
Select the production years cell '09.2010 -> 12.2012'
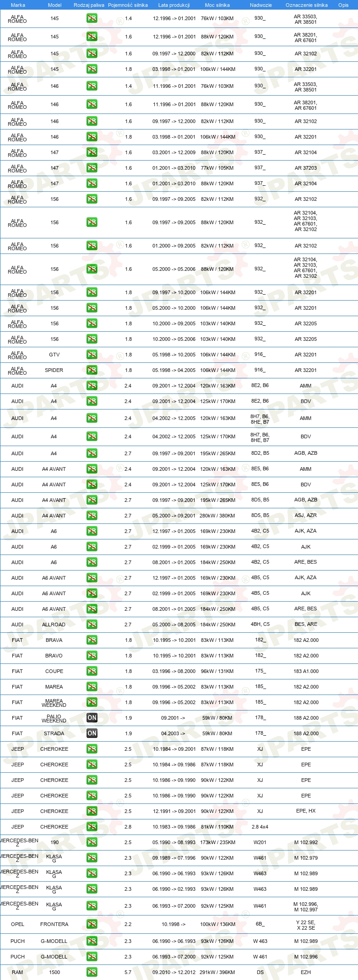point(174,972)
